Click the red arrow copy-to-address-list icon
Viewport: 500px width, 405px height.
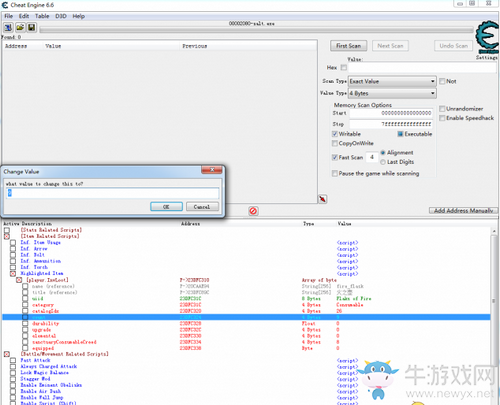323,199
